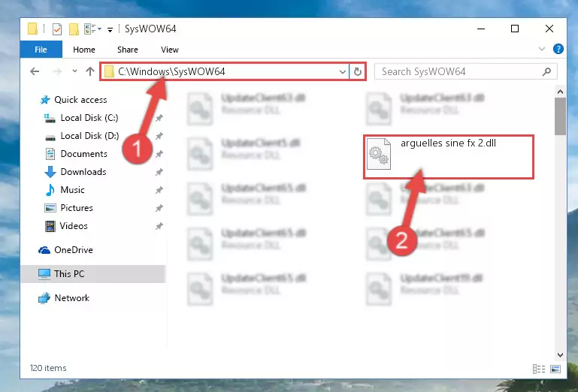
Task: Go forward with the right arrow
Action: click(57, 71)
